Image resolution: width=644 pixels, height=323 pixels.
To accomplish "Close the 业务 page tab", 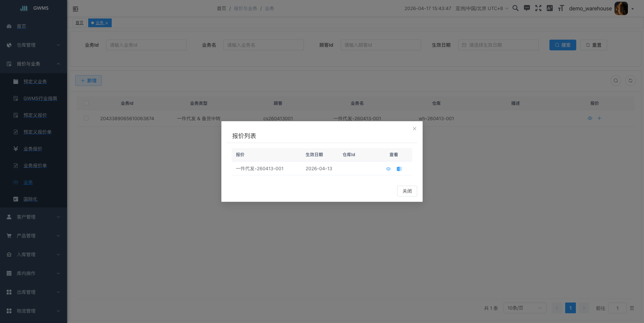I will 107,23.
